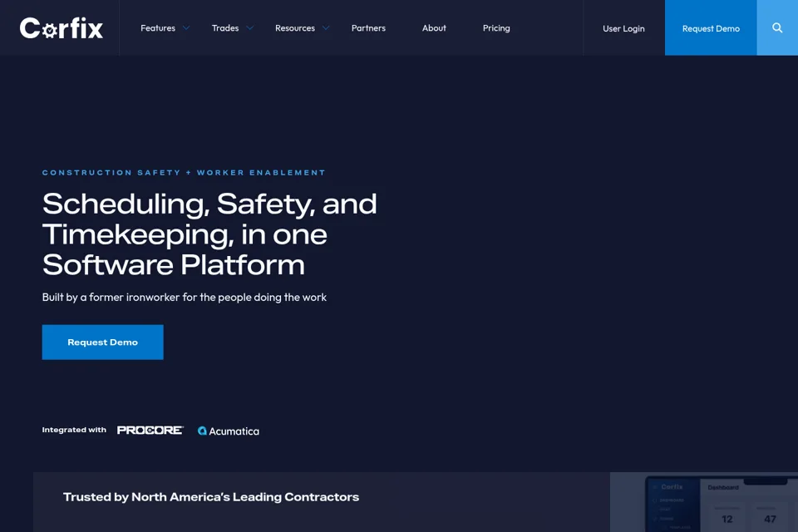798x532 pixels.
Task: Click 'Built by a former ironworker' subtitle
Action: tap(185, 298)
